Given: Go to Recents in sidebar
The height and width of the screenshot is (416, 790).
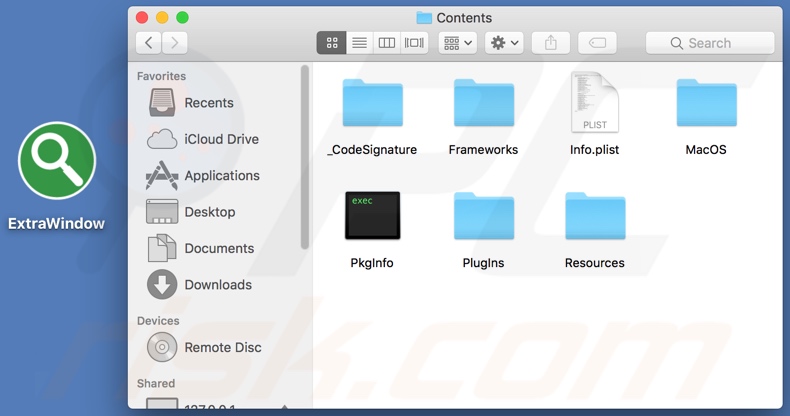Looking at the screenshot, I should [x=208, y=103].
